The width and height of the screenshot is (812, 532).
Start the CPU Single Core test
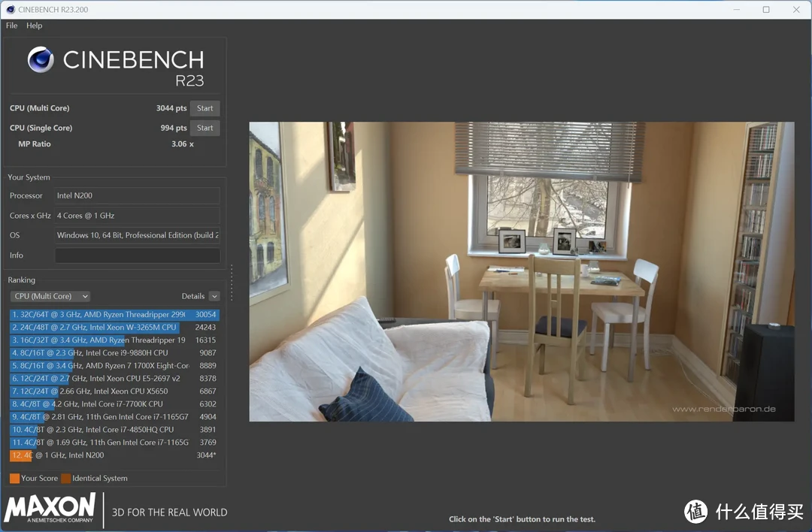point(205,128)
